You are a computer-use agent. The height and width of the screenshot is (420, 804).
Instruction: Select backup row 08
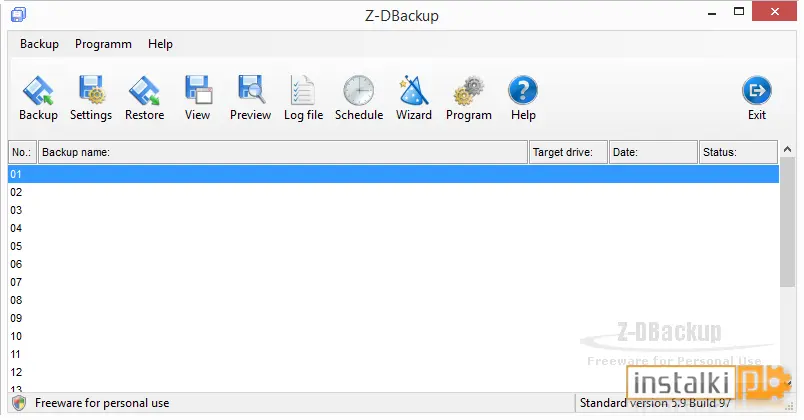[x=393, y=299]
